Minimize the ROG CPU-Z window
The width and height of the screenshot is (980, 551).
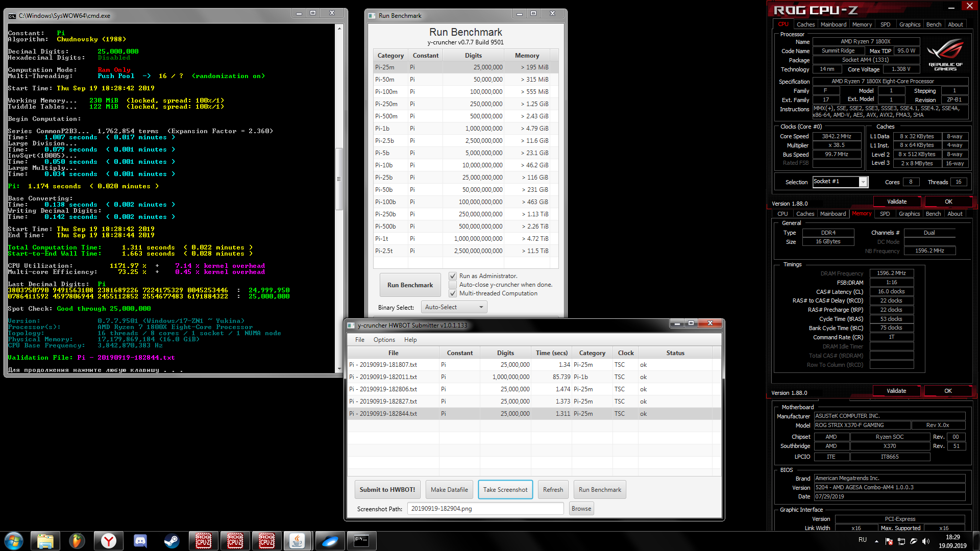[951, 8]
